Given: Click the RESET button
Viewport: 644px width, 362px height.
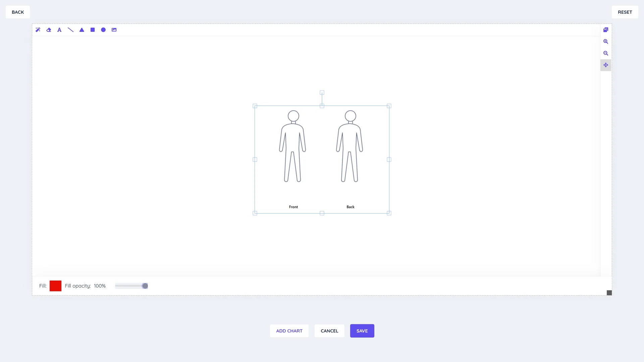Looking at the screenshot, I should point(625,12).
